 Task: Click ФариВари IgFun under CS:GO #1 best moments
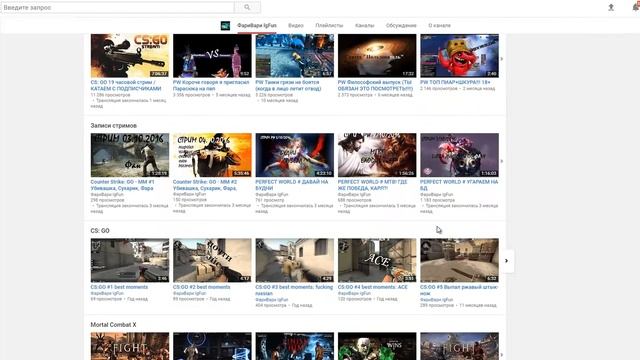pos(107,293)
